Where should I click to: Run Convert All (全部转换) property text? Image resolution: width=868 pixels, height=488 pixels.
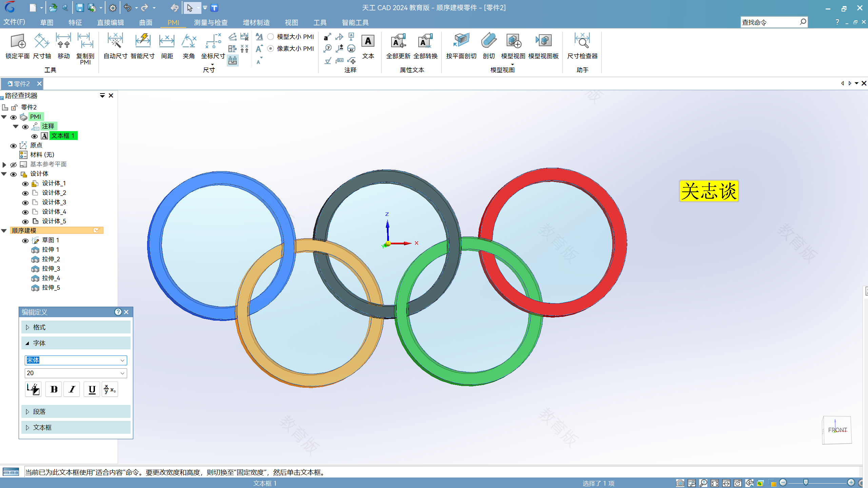tap(426, 46)
